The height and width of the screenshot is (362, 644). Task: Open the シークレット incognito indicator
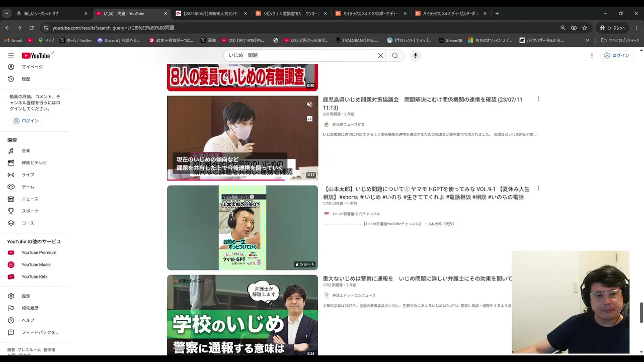(x=612, y=28)
